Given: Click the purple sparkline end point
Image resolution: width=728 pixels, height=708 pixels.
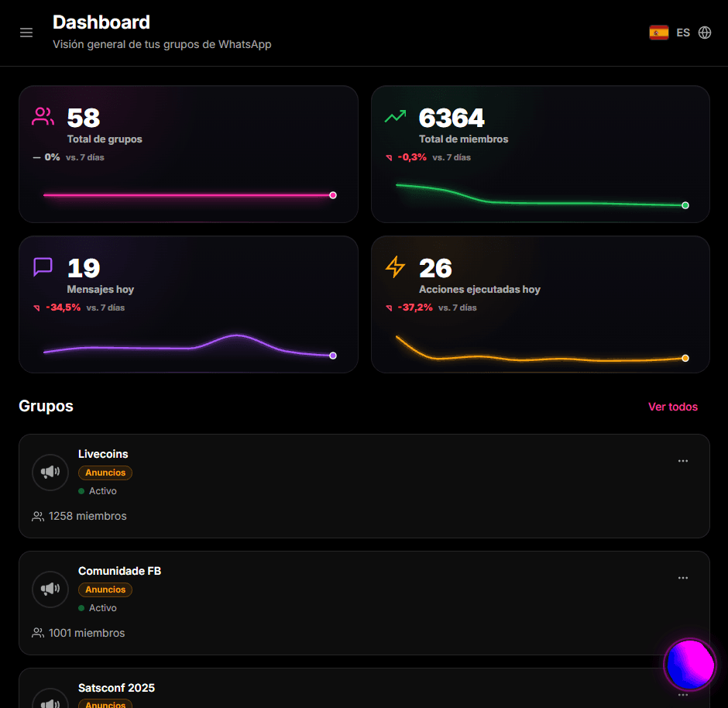Looking at the screenshot, I should [333, 356].
